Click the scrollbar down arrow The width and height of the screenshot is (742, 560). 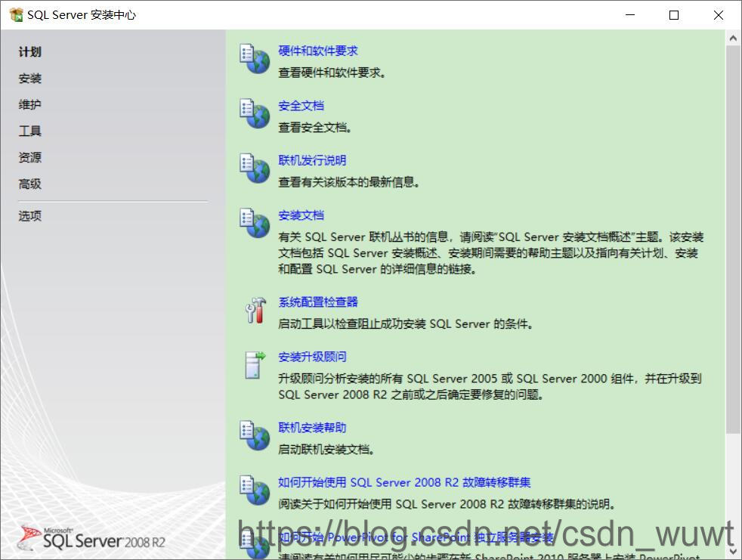click(x=733, y=551)
